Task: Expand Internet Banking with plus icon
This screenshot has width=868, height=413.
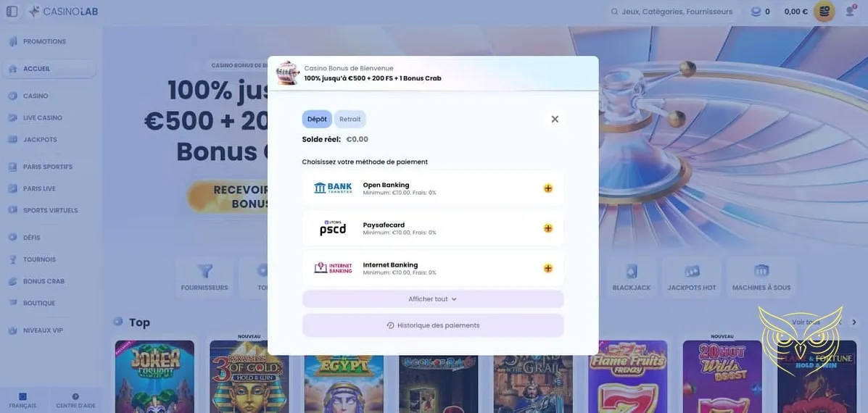Action: click(x=548, y=268)
